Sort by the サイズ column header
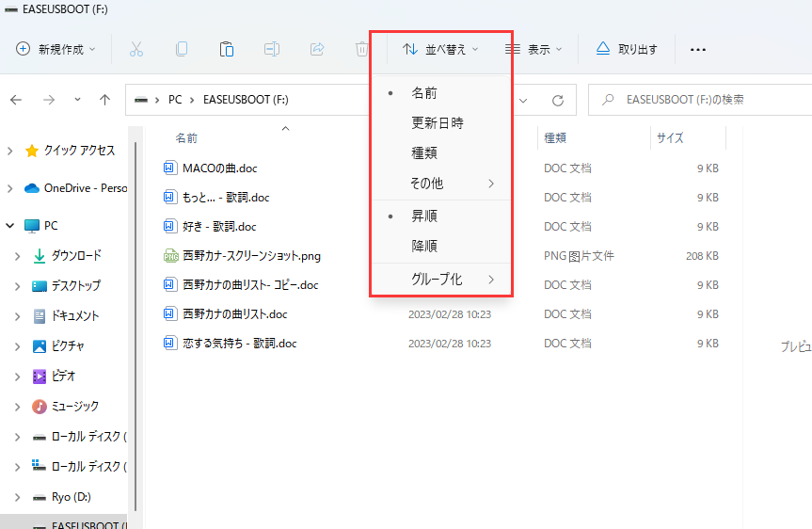This screenshot has width=812, height=529. point(670,137)
